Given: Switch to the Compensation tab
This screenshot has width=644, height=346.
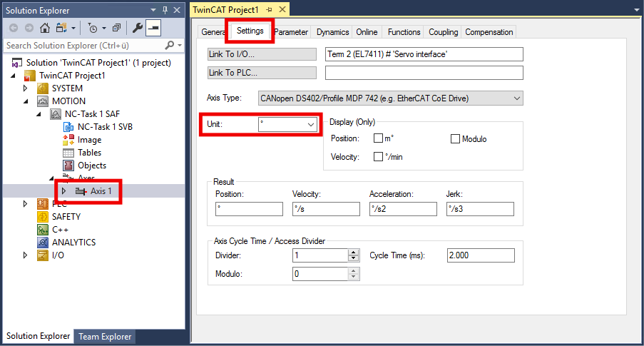Looking at the screenshot, I should tap(489, 32).
